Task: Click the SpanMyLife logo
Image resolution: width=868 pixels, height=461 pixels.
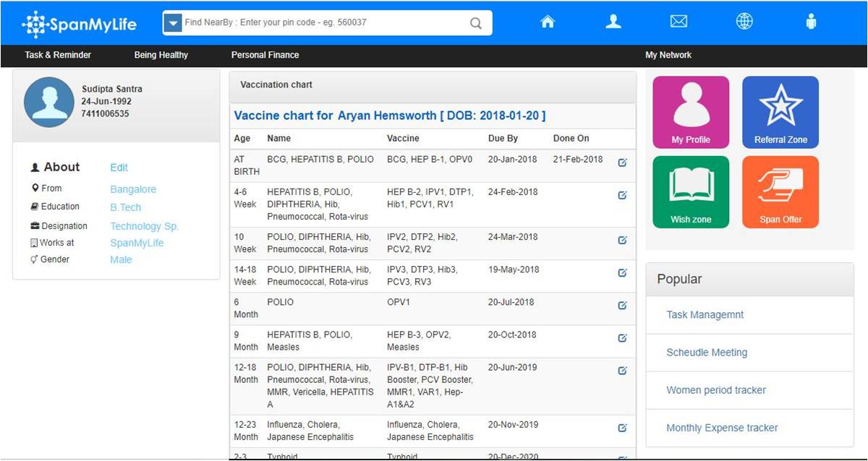Action: [x=80, y=25]
